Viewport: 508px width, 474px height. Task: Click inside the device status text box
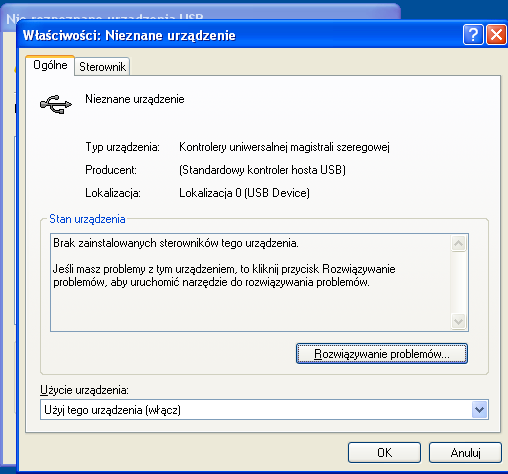(250, 283)
